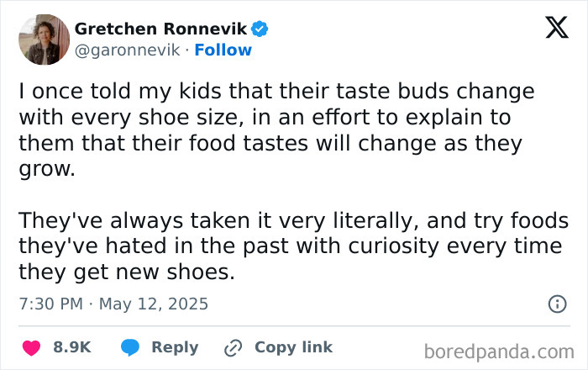Screen dimensions: 588x370
Task: Click the blue reply speech bubble icon
Action: (130, 347)
